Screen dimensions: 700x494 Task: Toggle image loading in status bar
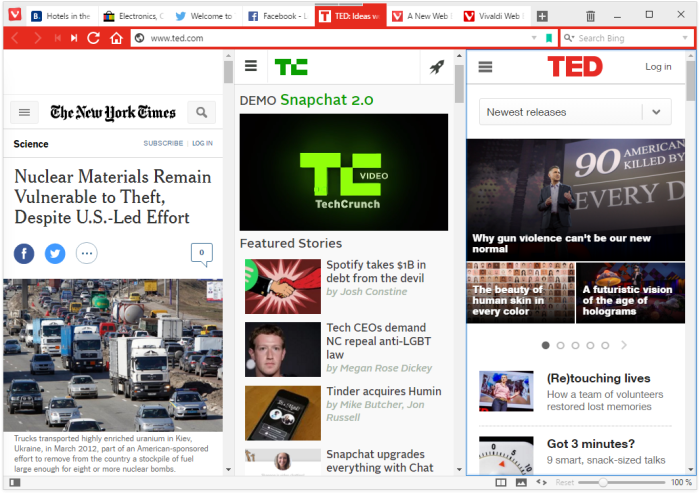pos(521,482)
